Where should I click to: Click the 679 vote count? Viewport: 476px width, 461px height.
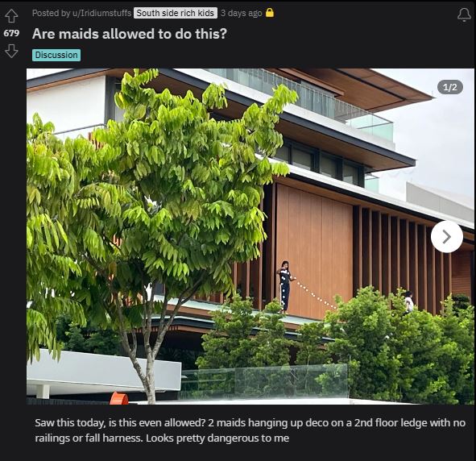click(11, 33)
